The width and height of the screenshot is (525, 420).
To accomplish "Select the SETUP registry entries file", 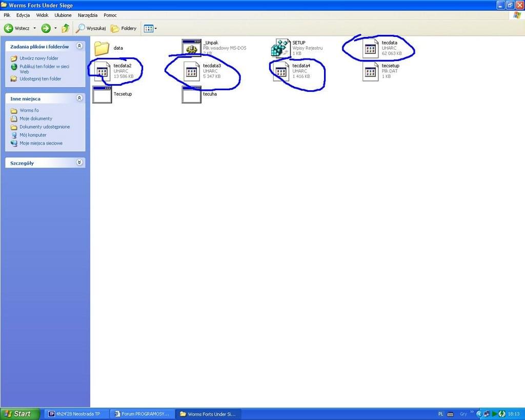I will coord(280,48).
